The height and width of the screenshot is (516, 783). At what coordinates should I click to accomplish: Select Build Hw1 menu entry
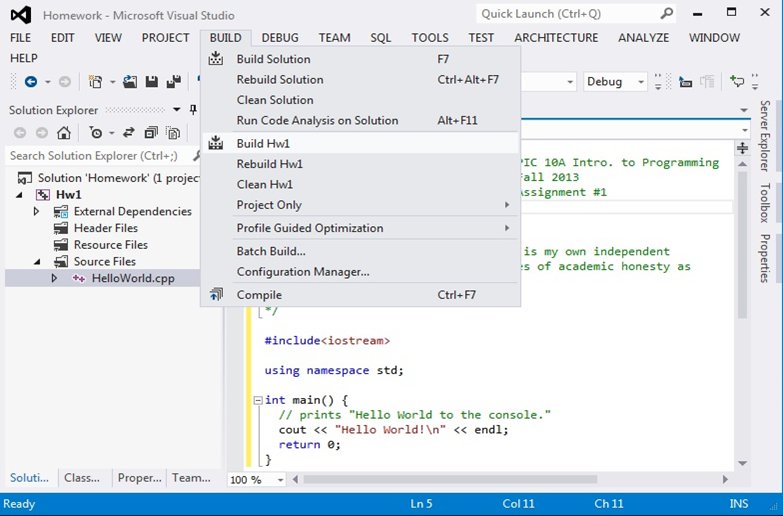click(x=360, y=143)
